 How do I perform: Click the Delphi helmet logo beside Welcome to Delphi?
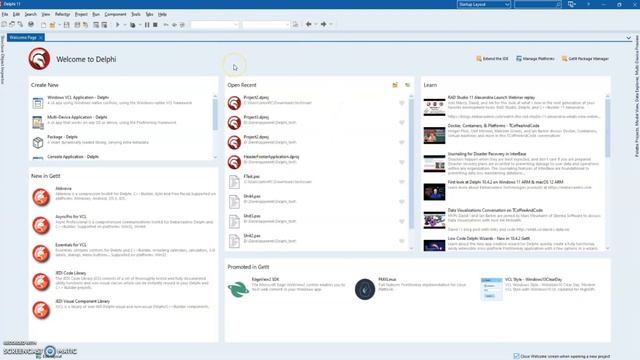39,59
